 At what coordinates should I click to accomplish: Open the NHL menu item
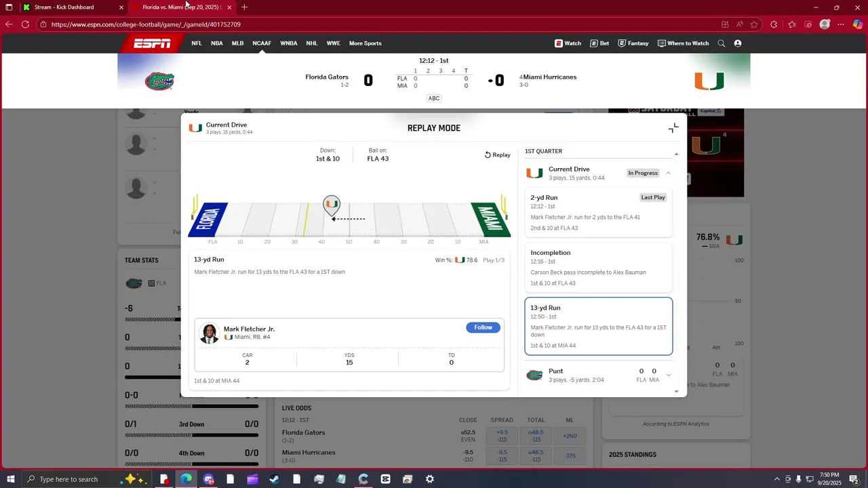click(x=312, y=43)
